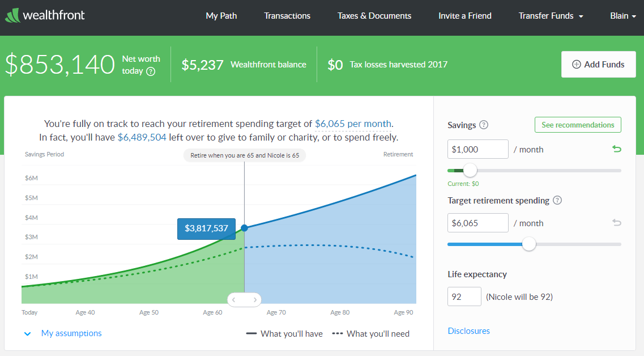Click the What you'll have legend
The image size is (644, 356).
pos(284,334)
